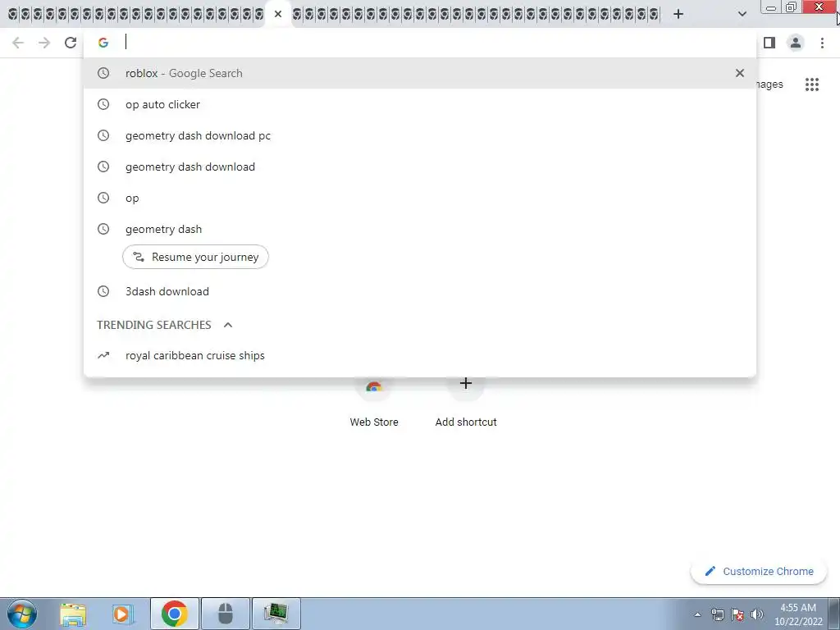
Task: Open the Windows Start menu
Action: [22, 614]
